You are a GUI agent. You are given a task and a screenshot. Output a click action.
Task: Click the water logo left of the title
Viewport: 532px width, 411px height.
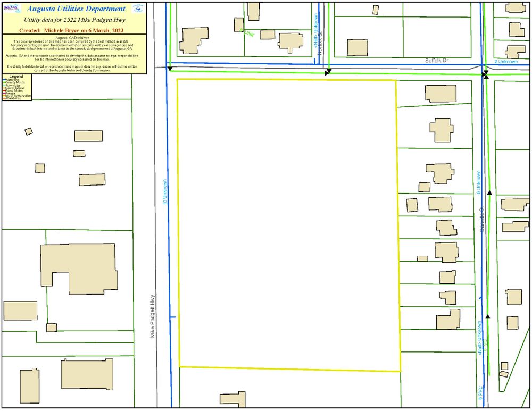10,9
